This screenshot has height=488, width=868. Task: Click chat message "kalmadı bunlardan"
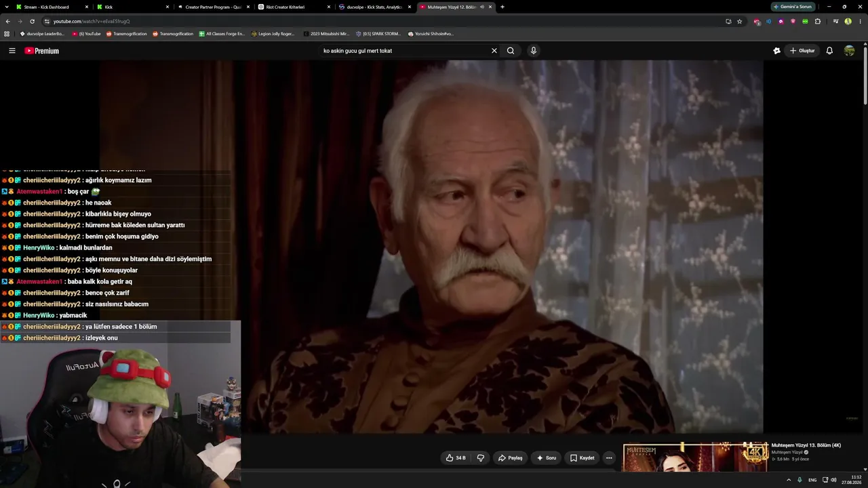coord(86,247)
